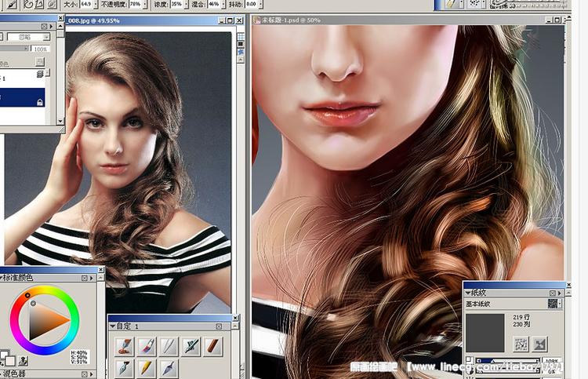Screen dimensions: 588x379
Task: Click the 大小 size value field
Action: (86, 4)
